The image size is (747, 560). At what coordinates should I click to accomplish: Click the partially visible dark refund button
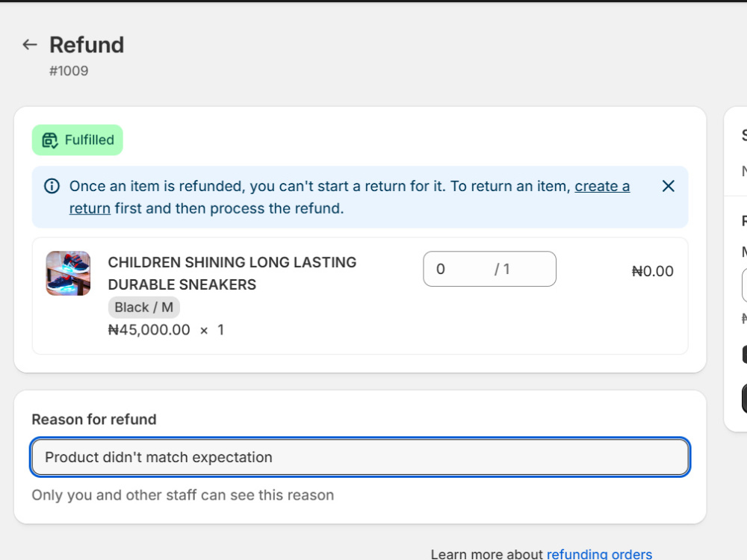point(744,398)
